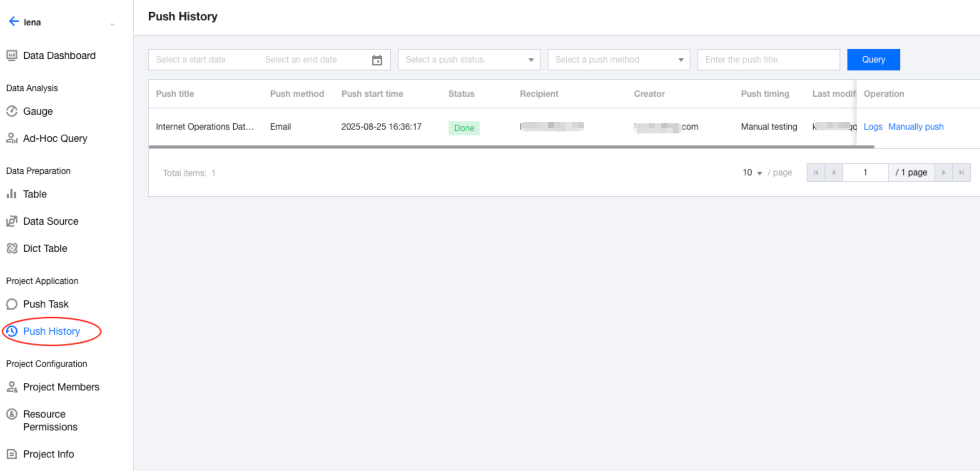The height and width of the screenshot is (471, 980).
Task: Open Ad-Hoc Query menu item
Action: [x=55, y=139]
